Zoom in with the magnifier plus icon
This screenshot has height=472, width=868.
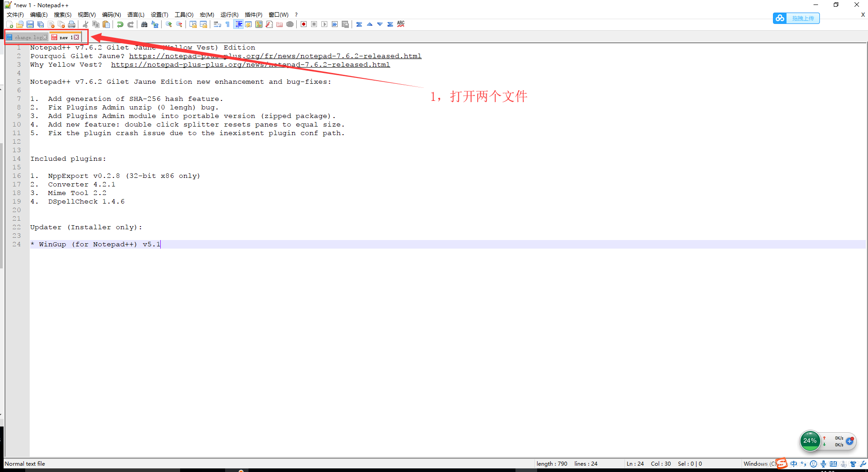point(169,24)
